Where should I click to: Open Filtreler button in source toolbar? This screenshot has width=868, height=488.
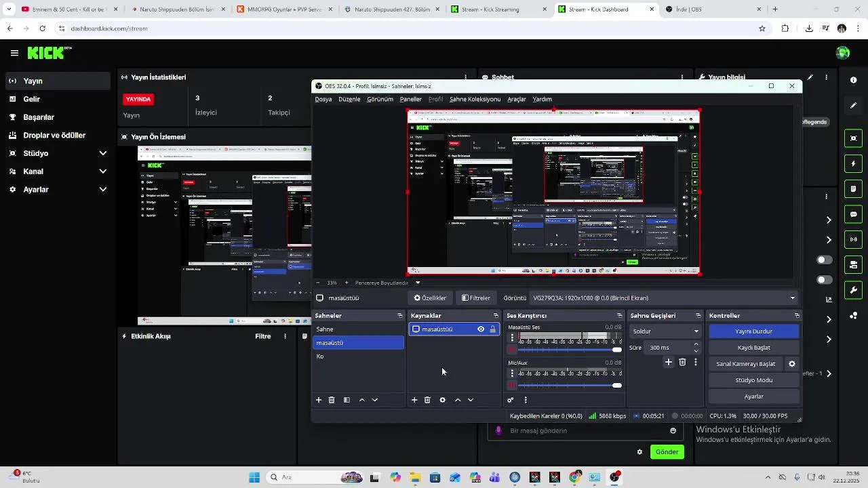tap(476, 298)
